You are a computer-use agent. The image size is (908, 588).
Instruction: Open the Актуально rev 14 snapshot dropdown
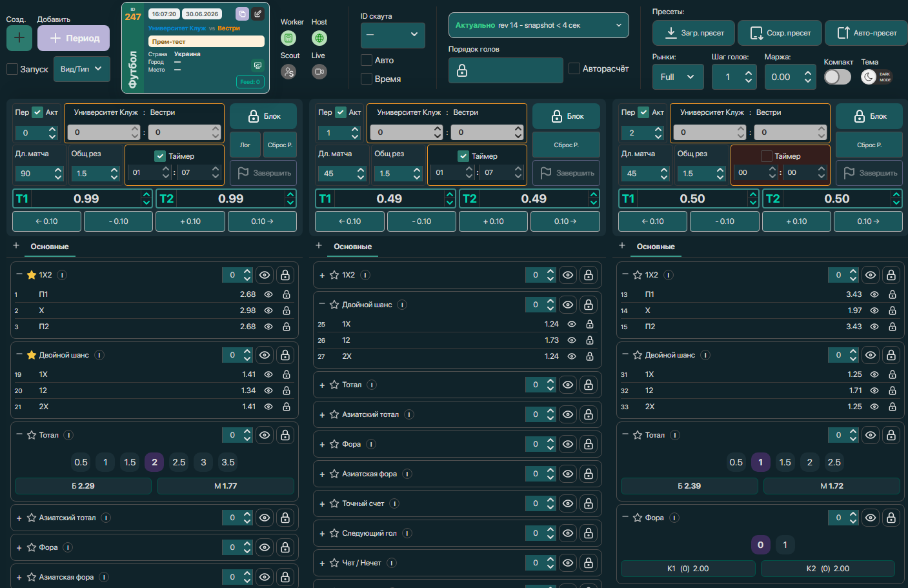tap(539, 25)
